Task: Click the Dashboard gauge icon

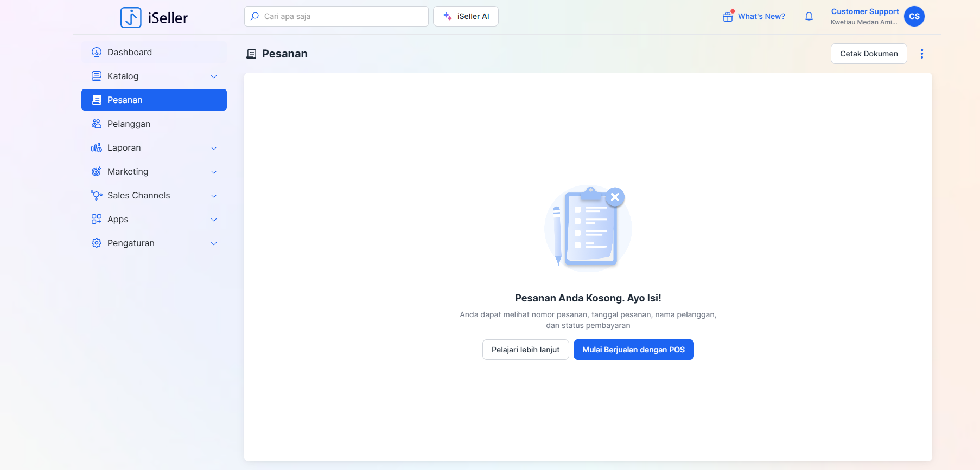Action: [97, 52]
